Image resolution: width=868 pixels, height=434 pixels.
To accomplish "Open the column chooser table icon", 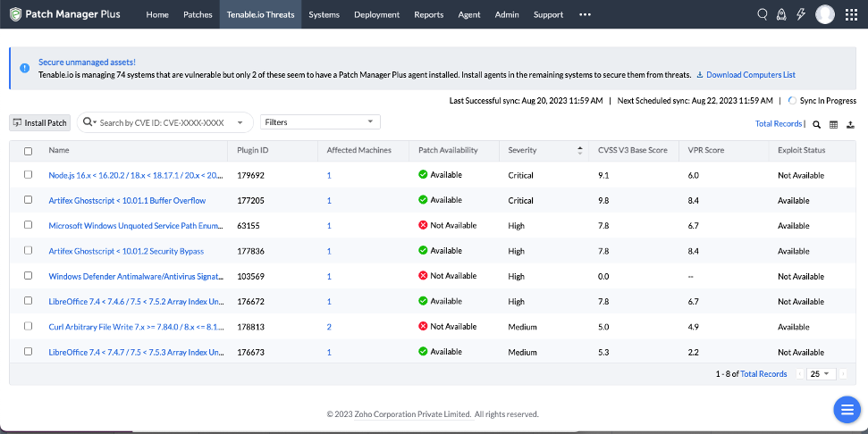I will (833, 124).
